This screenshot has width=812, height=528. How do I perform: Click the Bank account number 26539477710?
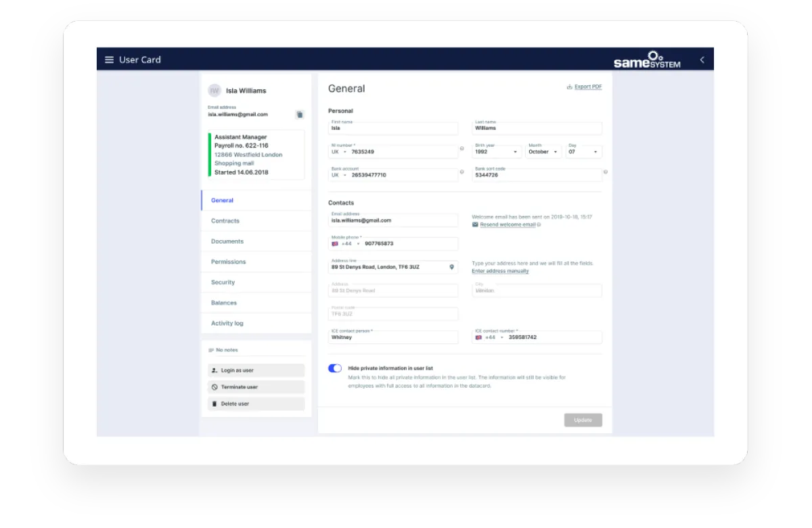pos(369,175)
